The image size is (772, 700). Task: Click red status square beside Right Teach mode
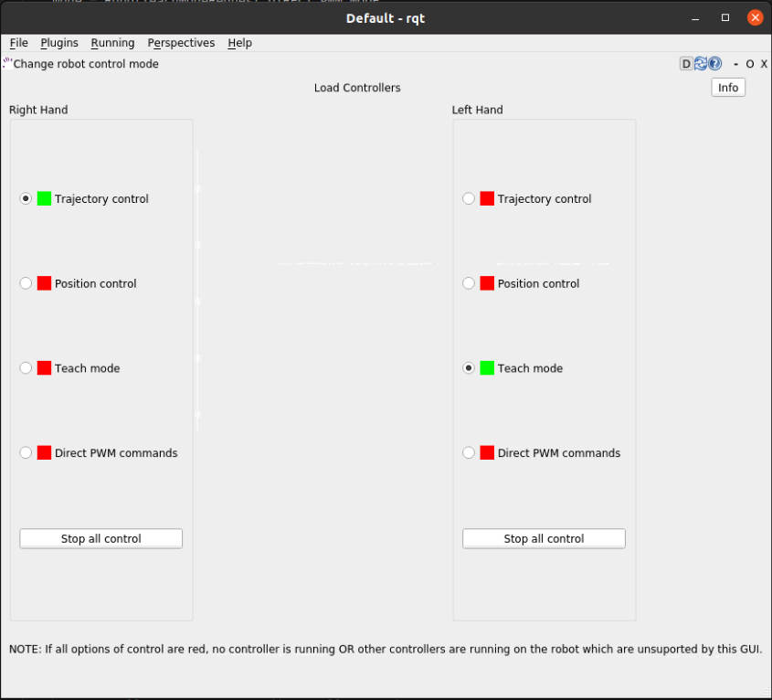[x=45, y=368]
